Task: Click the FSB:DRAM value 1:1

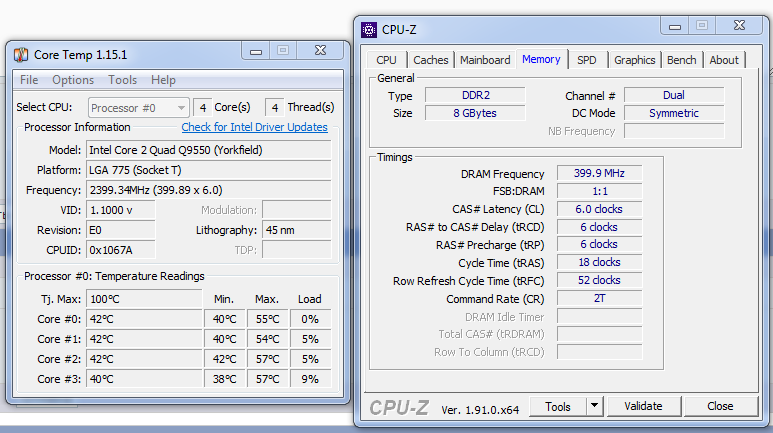Action: click(x=599, y=191)
